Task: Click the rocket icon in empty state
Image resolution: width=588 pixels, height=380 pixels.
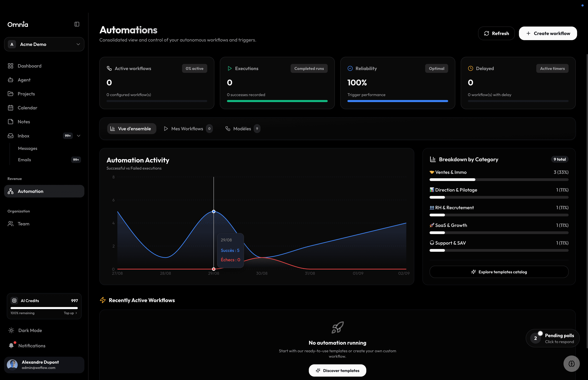Action: [337, 327]
